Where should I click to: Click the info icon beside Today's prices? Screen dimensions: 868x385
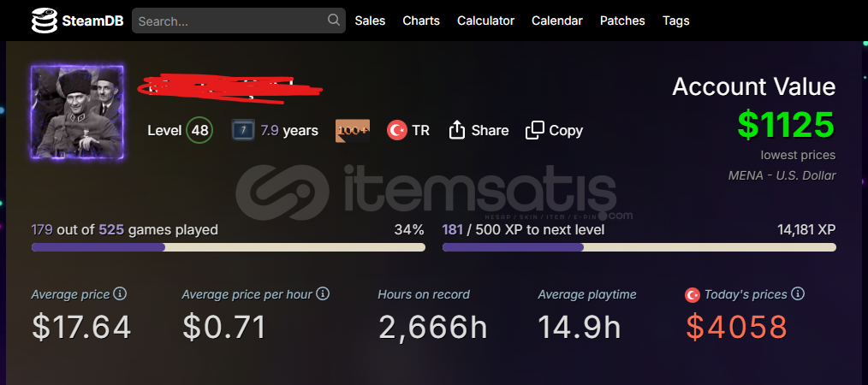(798, 293)
